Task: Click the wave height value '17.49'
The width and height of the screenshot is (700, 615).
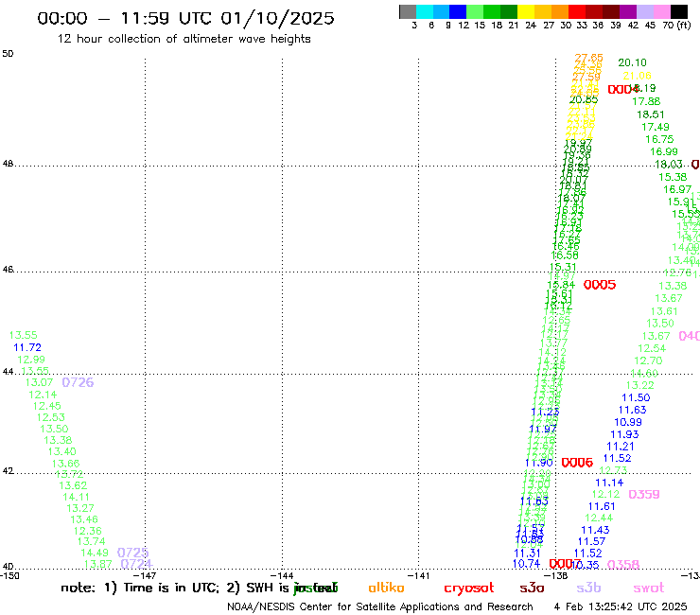Action: (x=656, y=127)
